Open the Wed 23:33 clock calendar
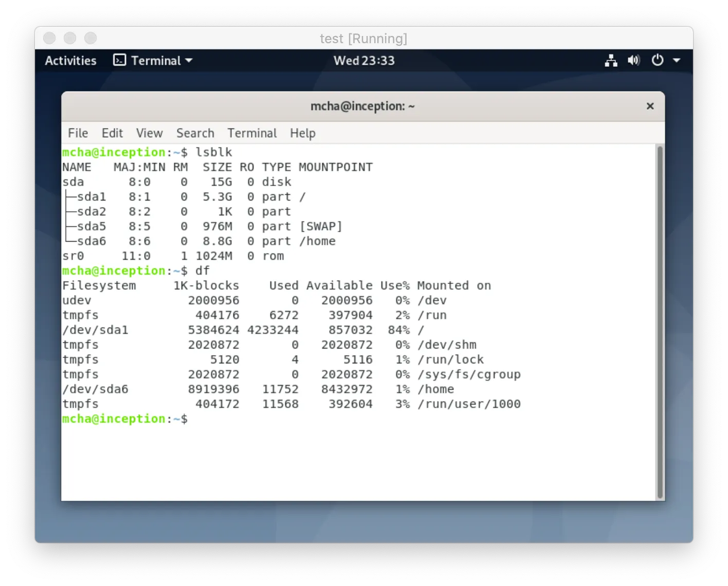728x586 pixels. tap(364, 61)
